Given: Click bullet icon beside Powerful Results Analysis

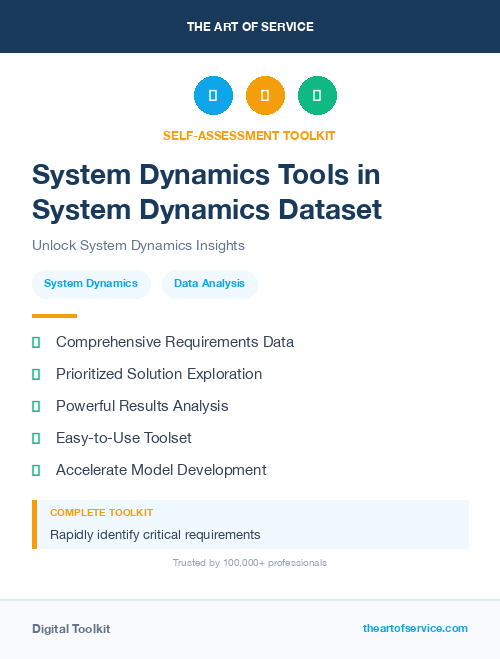Looking at the screenshot, I should (x=36, y=406).
